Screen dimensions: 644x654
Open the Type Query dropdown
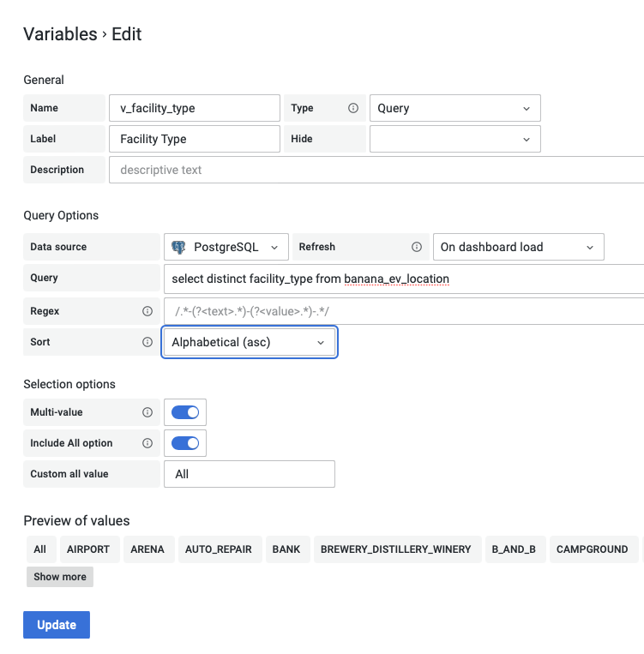[x=455, y=108]
